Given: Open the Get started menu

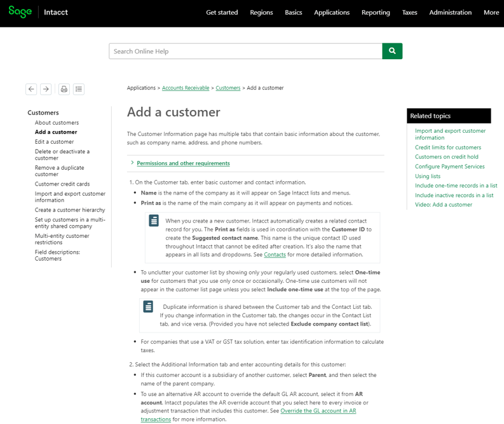Looking at the screenshot, I should (x=222, y=13).
